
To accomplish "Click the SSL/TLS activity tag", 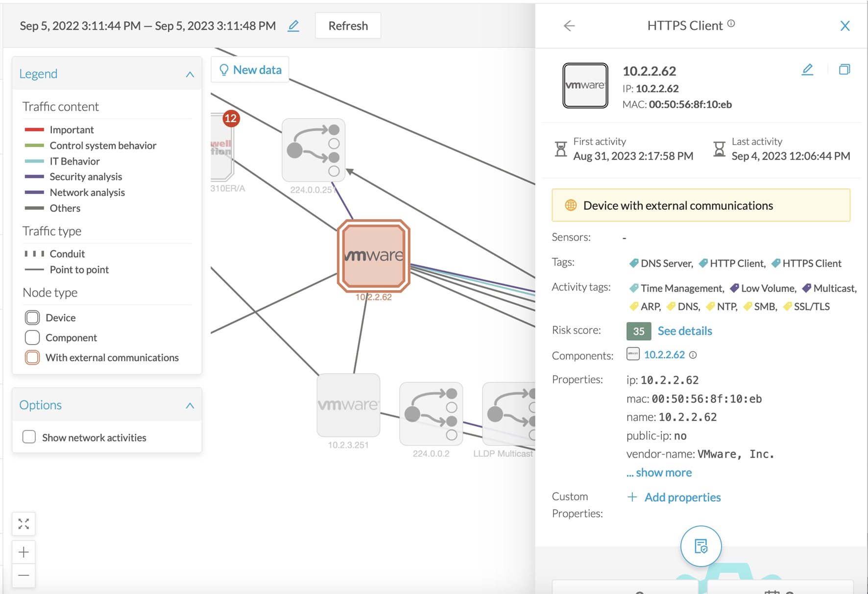I will pyautogui.click(x=806, y=306).
